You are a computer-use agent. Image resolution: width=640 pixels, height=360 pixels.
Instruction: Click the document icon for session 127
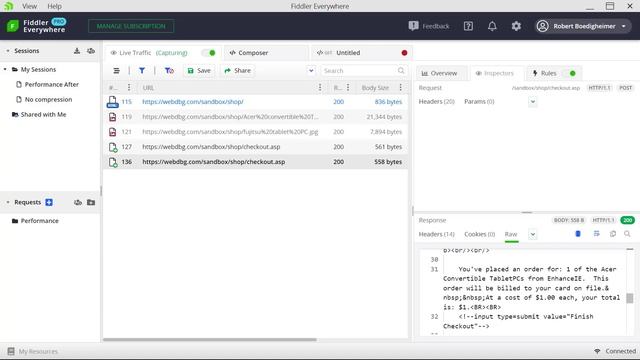[113, 147]
